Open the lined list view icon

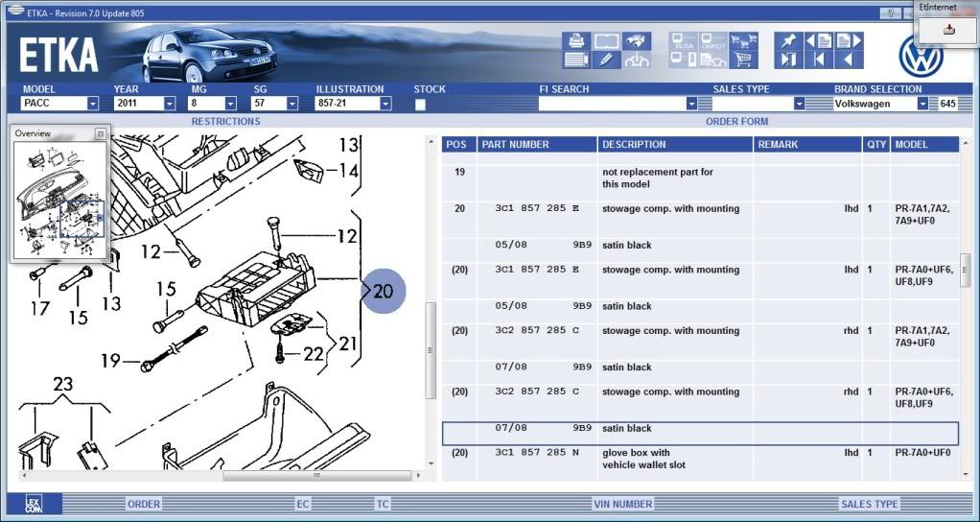coord(576,60)
